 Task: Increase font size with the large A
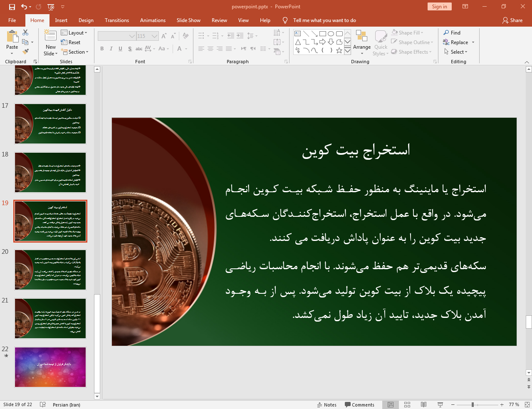(164, 36)
